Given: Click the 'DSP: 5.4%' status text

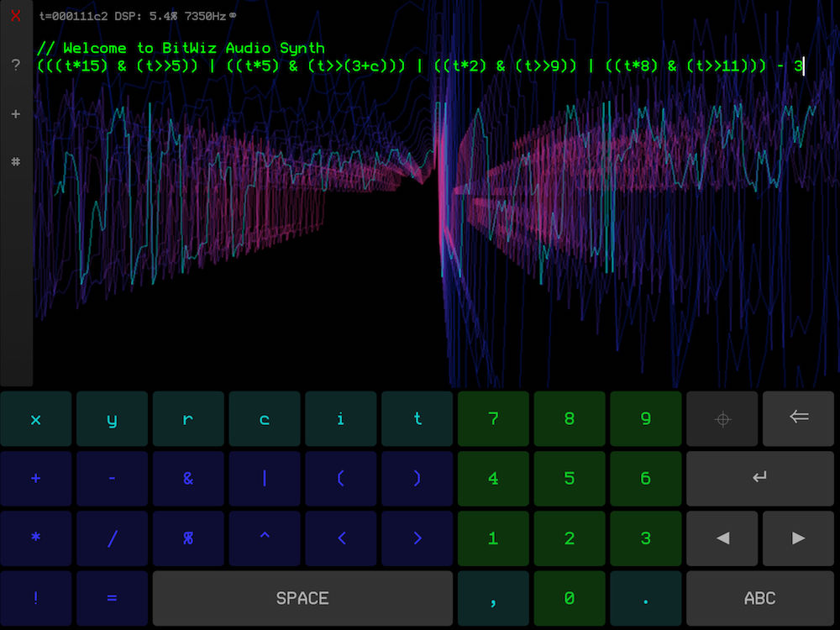Looking at the screenshot, I should [145, 16].
